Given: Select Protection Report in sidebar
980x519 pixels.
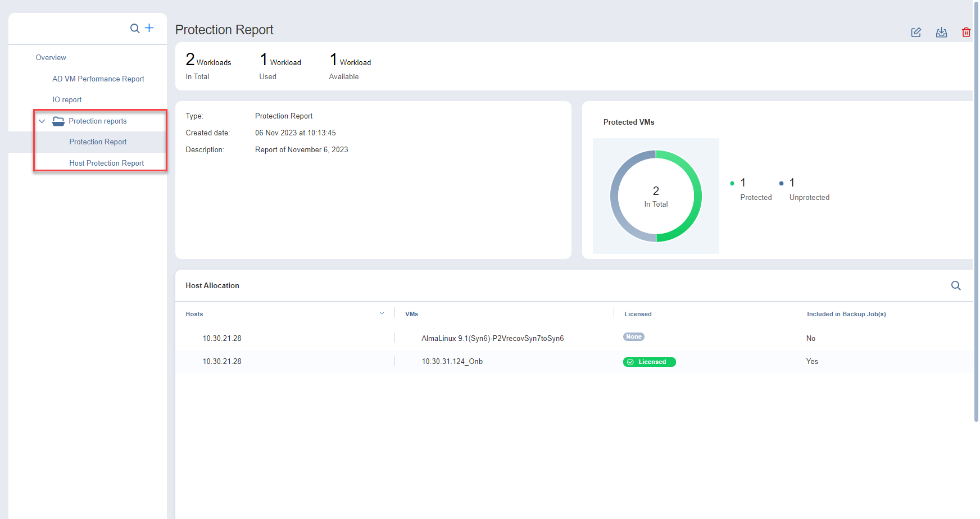Looking at the screenshot, I should tap(98, 142).
